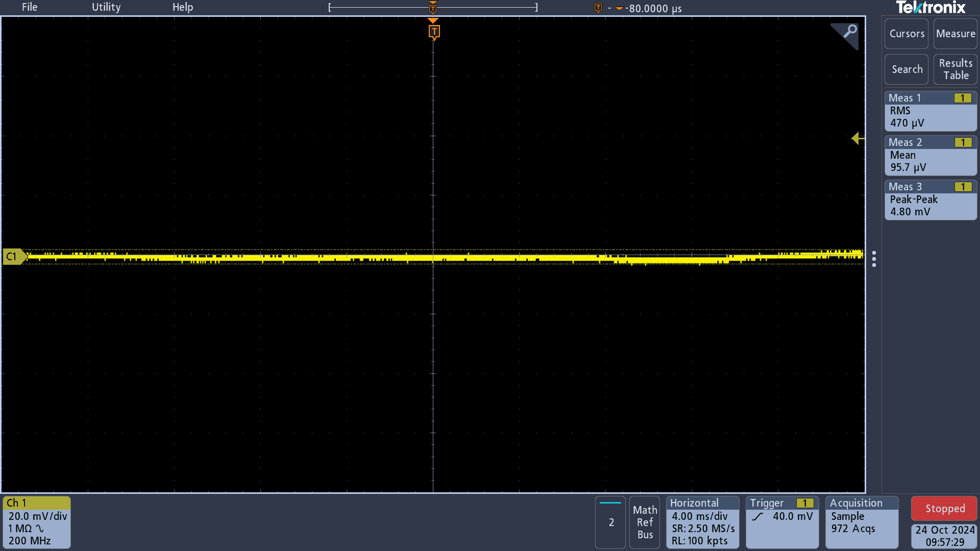Click the 470 µV RMS value

pyautogui.click(x=907, y=123)
